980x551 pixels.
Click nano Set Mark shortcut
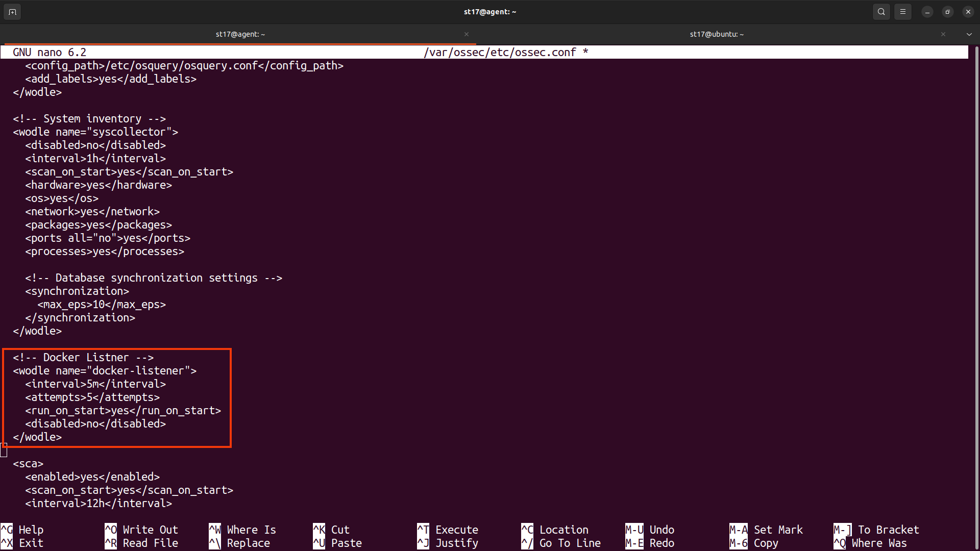766,530
